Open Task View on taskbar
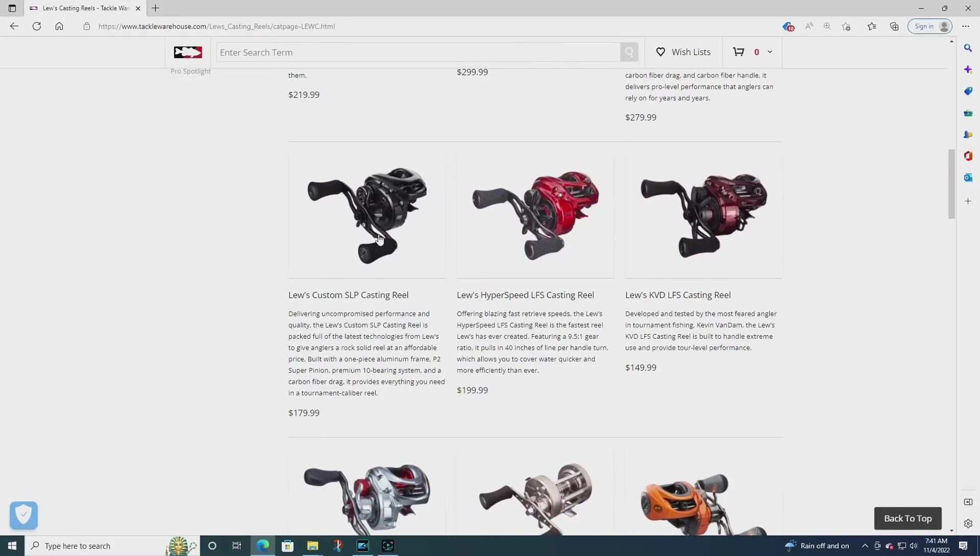The width and height of the screenshot is (980, 556). (x=237, y=546)
